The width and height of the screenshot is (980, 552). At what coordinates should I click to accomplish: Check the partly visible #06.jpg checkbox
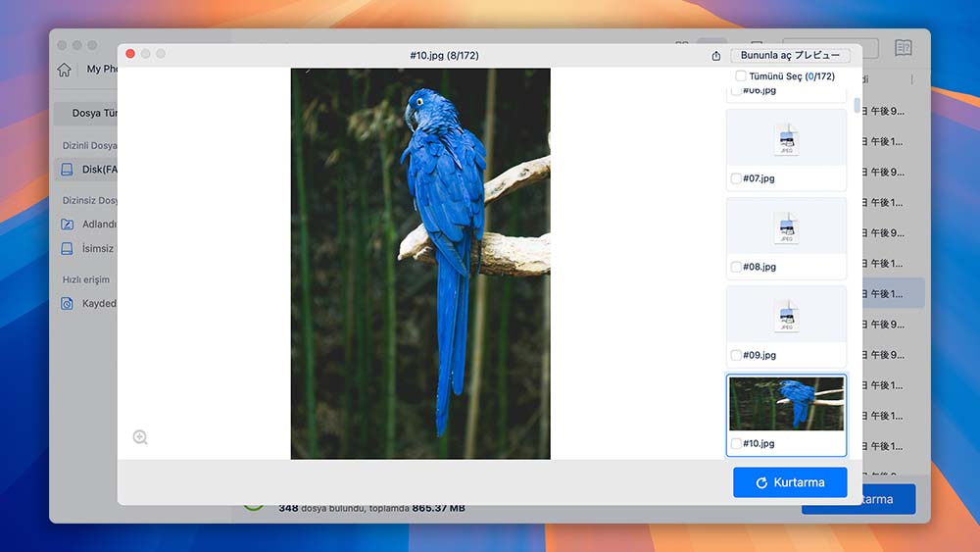736,91
